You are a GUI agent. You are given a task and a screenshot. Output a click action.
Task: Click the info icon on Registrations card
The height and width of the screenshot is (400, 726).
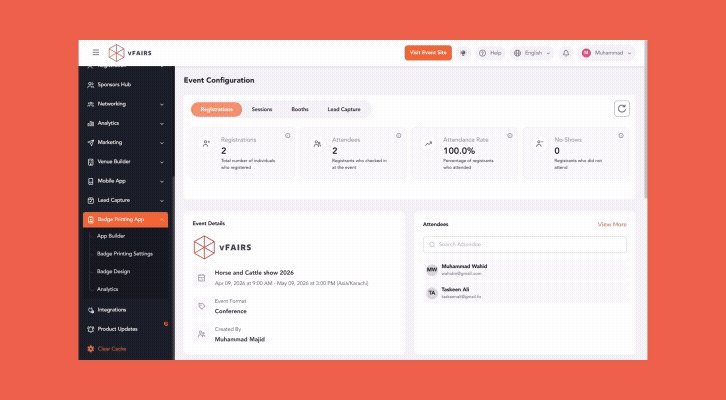287,135
